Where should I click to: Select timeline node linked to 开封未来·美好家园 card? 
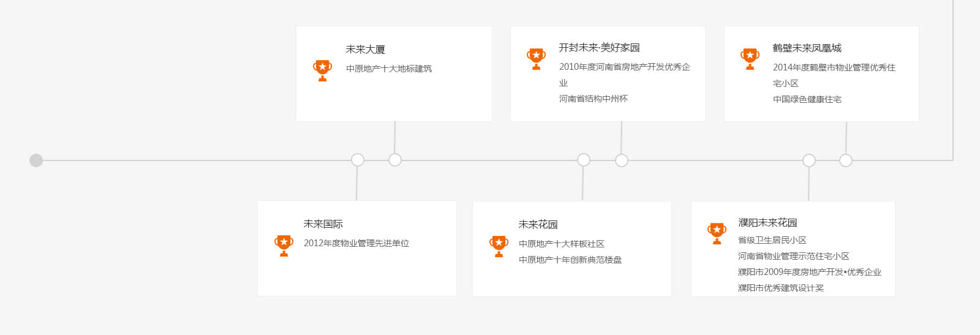point(622,160)
